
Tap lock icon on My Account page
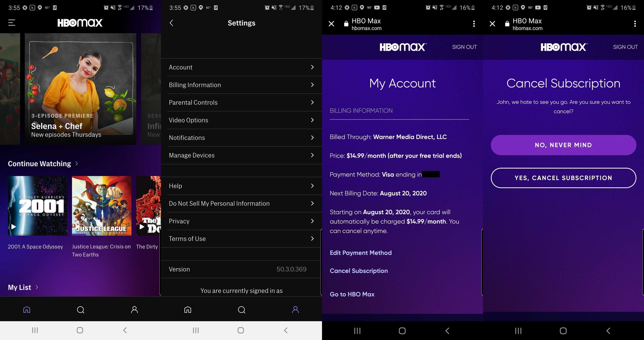coord(346,24)
